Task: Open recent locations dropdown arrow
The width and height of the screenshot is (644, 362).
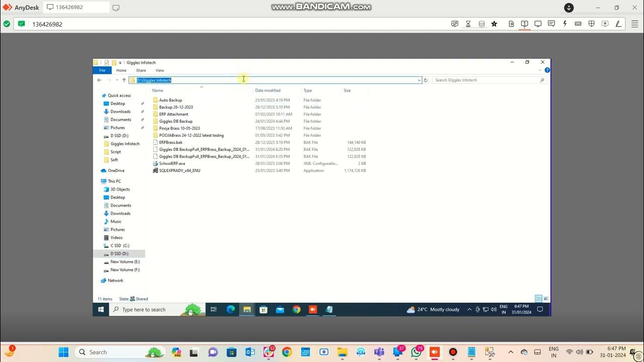Action: (117, 80)
